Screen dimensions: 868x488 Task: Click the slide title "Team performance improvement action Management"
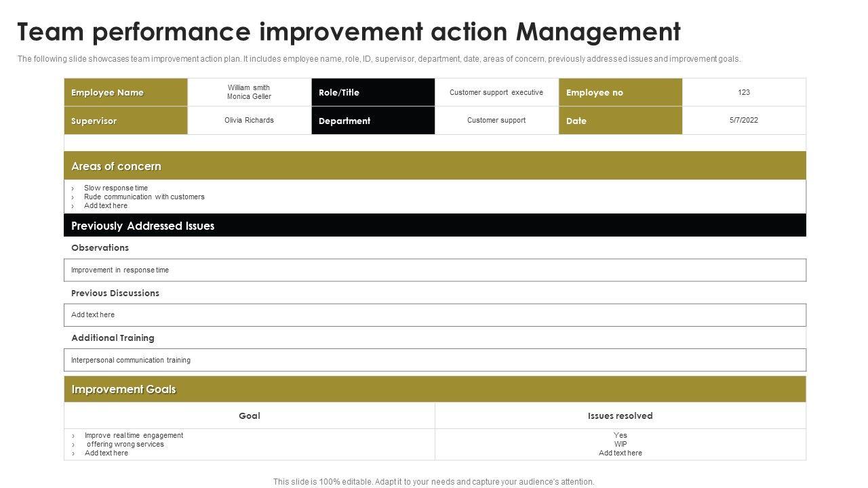click(x=349, y=32)
